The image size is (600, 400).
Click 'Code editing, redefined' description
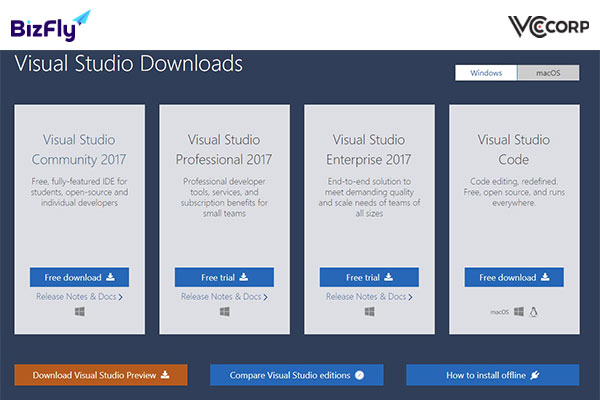click(x=514, y=192)
